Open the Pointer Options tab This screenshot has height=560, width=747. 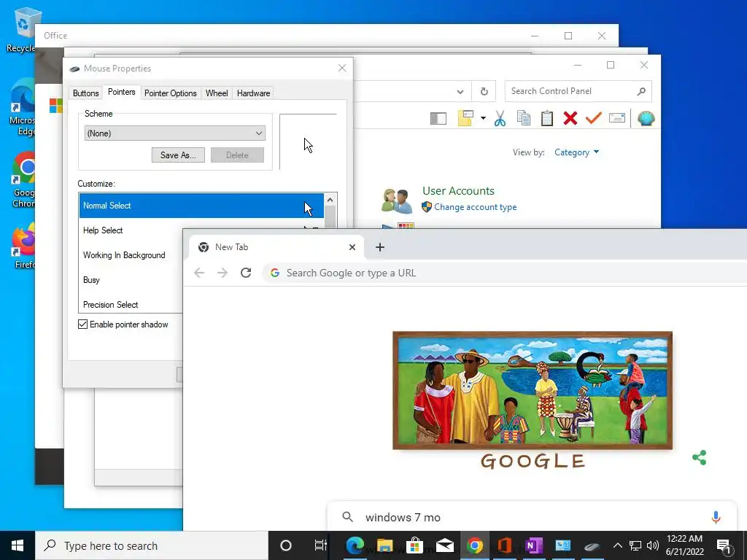pos(171,93)
